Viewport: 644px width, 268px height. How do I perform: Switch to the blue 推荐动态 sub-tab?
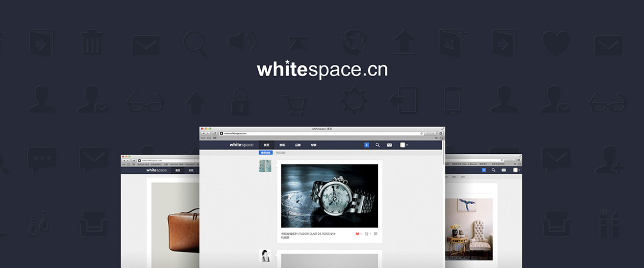tap(266, 153)
